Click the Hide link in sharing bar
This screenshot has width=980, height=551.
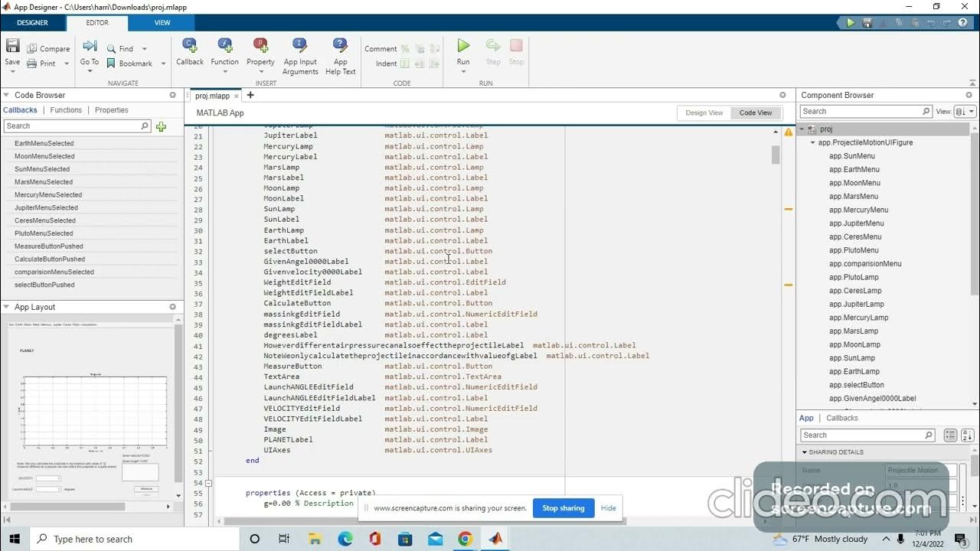click(x=609, y=508)
